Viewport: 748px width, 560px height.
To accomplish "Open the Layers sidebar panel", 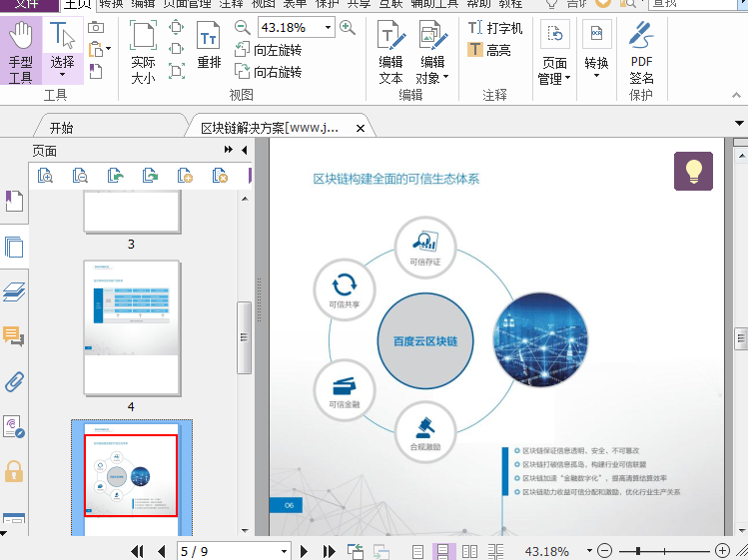I will pyautogui.click(x=14, y=291).
